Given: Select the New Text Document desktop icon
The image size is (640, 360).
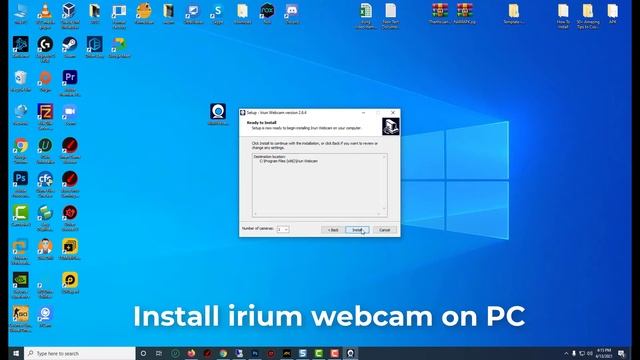Looking at the screenshot, I should click(x=391, y=16).
